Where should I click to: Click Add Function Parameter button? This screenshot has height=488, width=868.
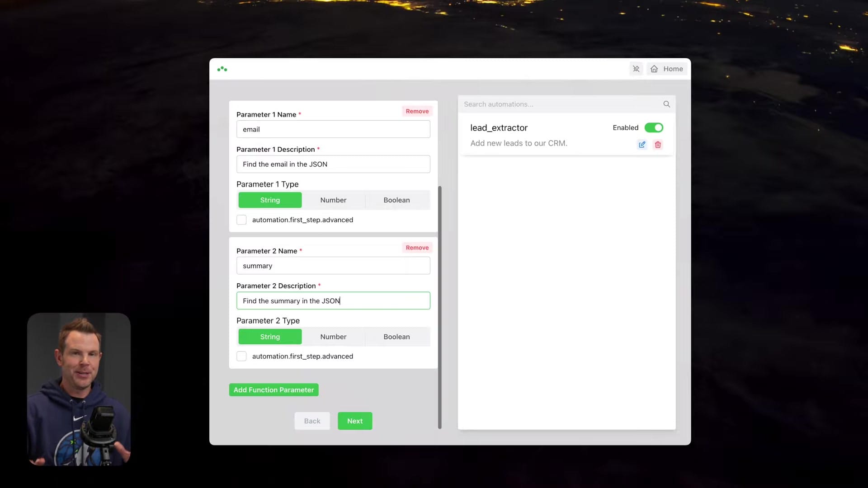(x=274, y=389)
